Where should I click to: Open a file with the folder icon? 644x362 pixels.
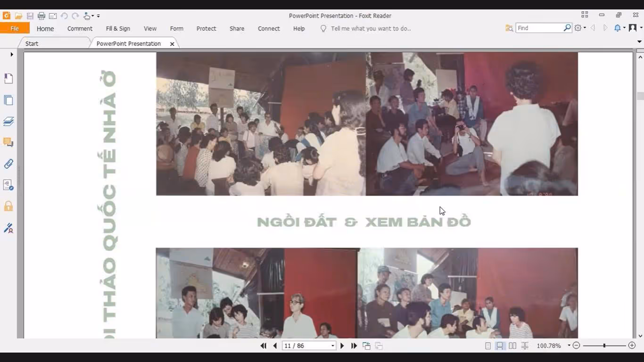[x=18, y=16]
